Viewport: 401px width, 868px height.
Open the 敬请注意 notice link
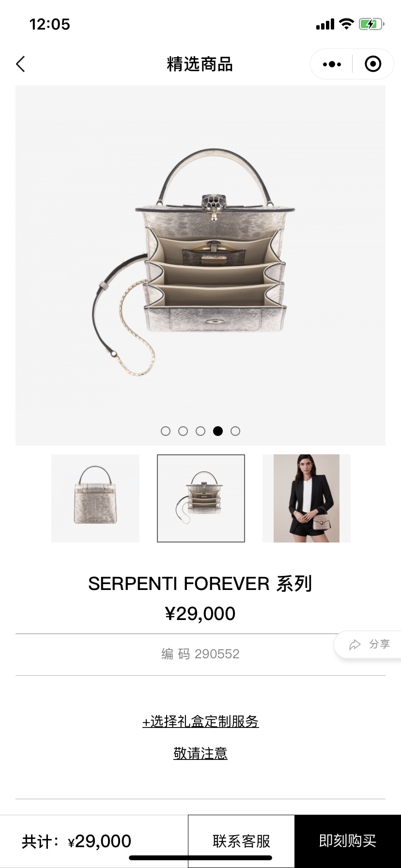click(x=200, y=753)
